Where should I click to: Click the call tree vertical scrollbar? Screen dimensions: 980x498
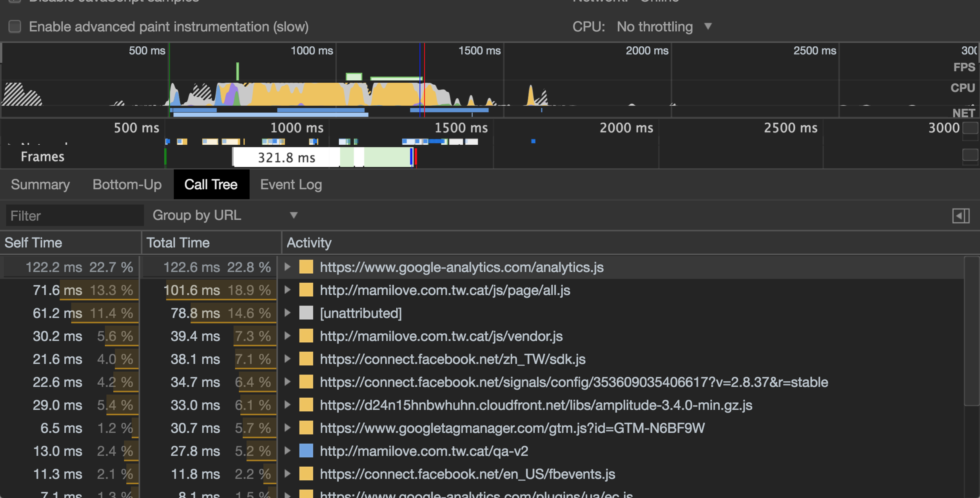point(971,331)
